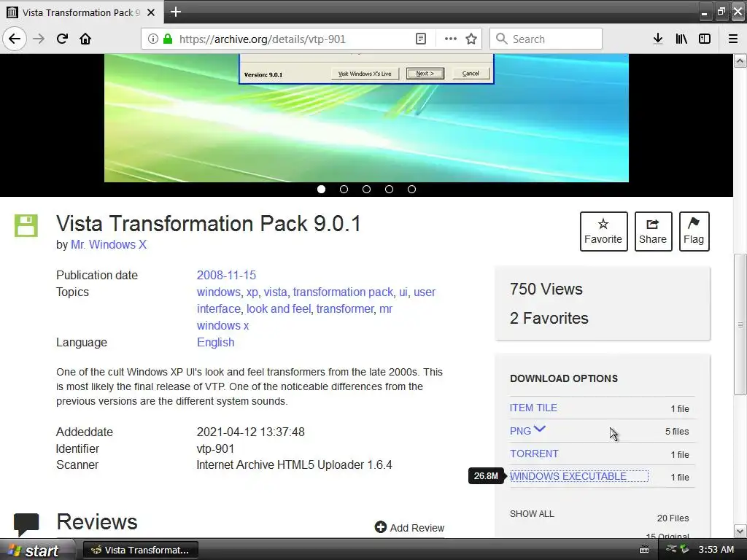
Task: Click the vertical scrollbar thumb
Action: [x=740, y=324]
